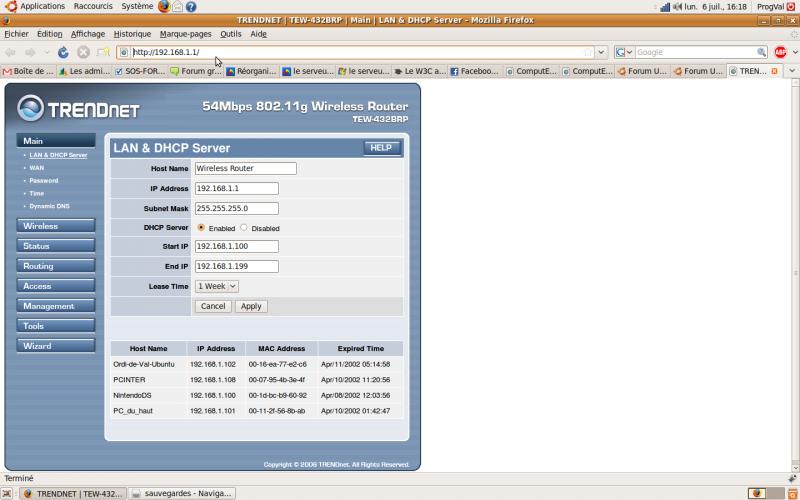Open the Adblock Plus icon
The image size is (800, 500).
point(780,52)
